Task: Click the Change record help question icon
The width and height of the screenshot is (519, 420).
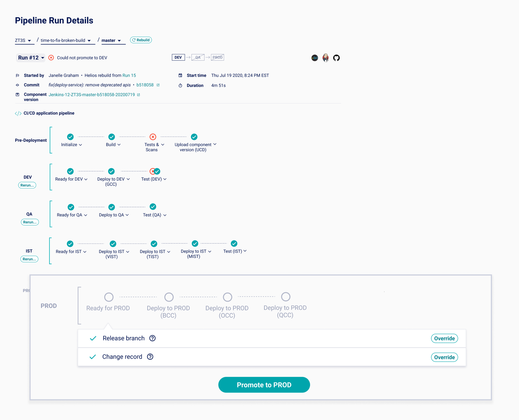Action: [150, 357]
